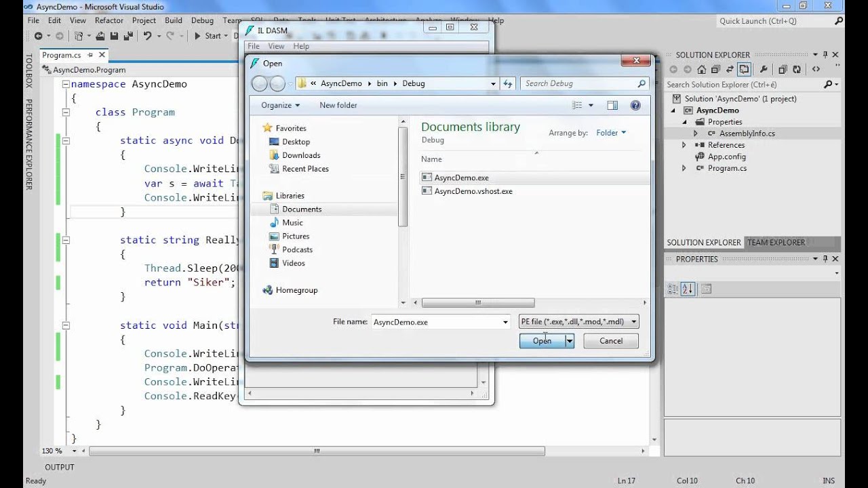Click the New folder button

coord(338,105)
